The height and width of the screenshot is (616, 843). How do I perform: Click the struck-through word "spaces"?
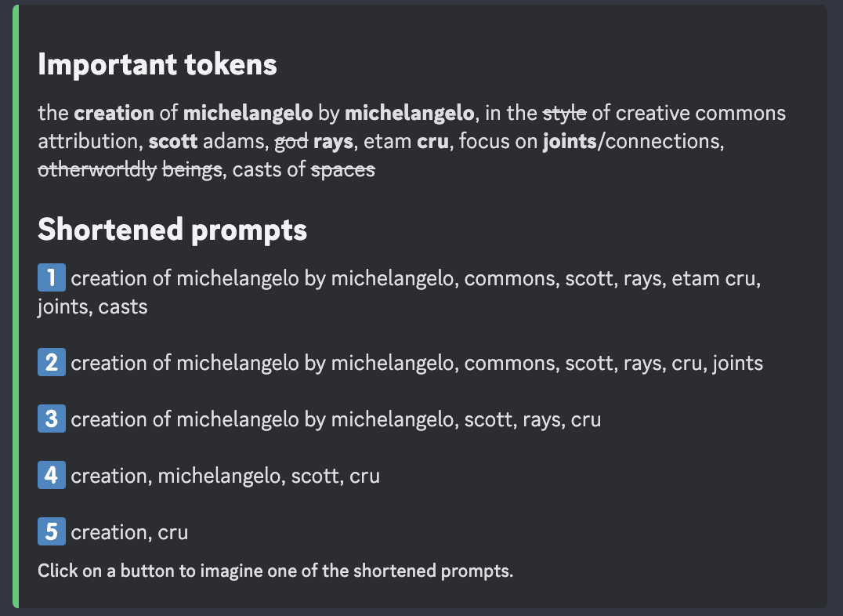click(x=343, y=169)
